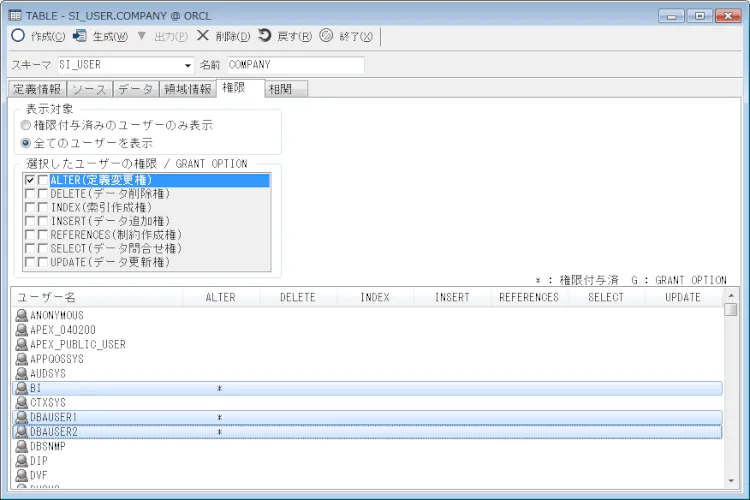The height and width of the screenshot is (500, 750).
Task: Open the データ tab
Action: [136, 89]
